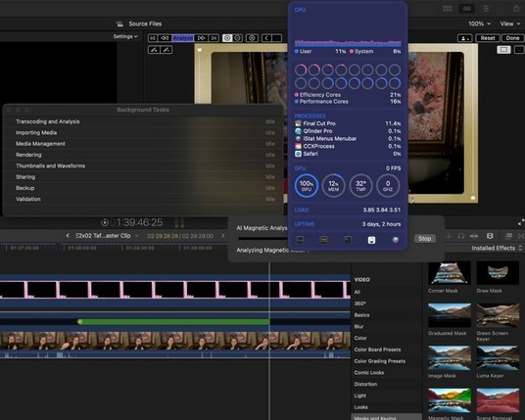Click the timeline ruler at 01:38:00:00
This screenshot has height=420, width=525.
[x=82, y=248]
